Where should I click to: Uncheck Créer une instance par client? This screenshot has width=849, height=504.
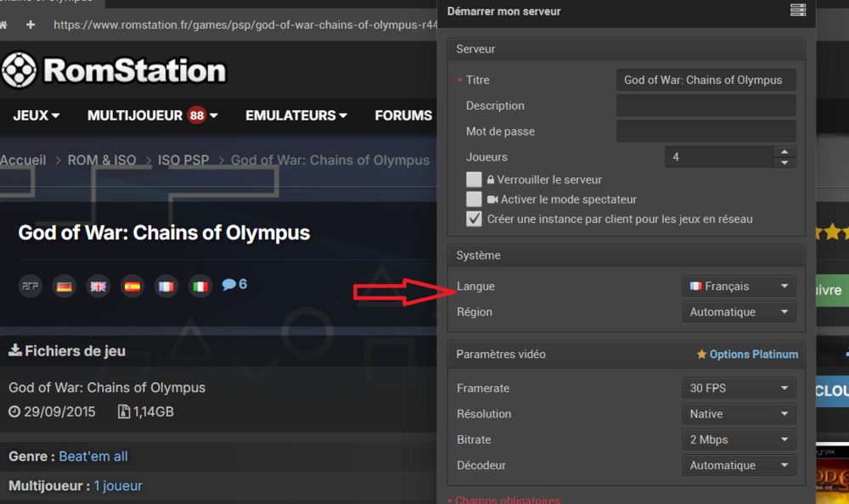click(x=474, y=219)
